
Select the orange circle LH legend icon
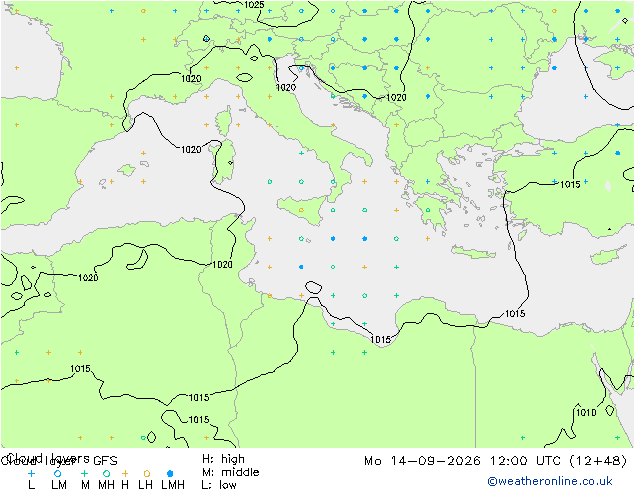[x=147, y=473]
